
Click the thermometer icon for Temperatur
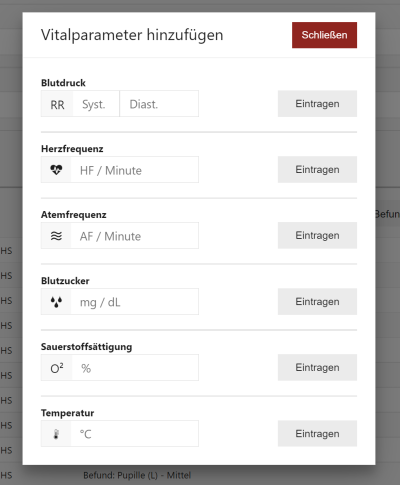click(56, 434)
